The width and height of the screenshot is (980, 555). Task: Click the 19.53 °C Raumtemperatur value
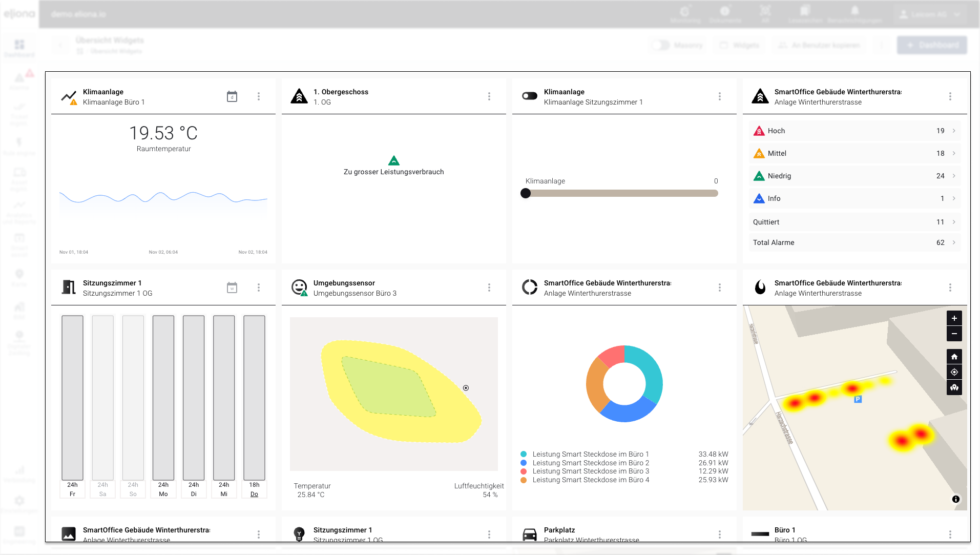163,133
